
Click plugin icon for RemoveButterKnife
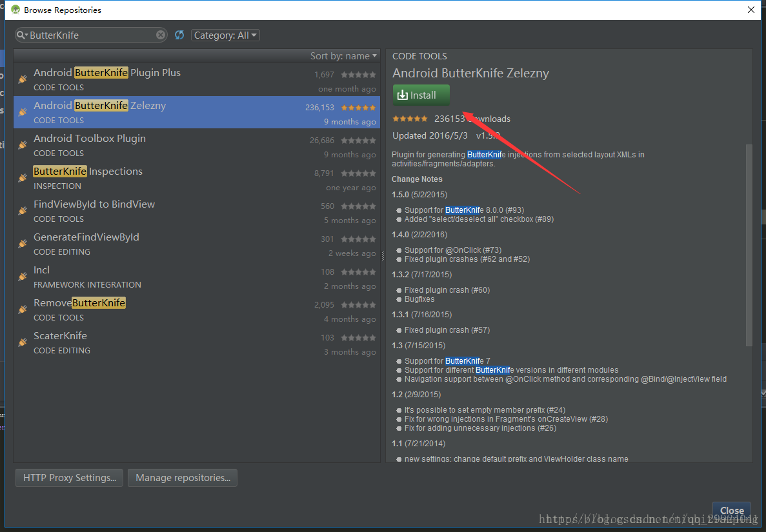coord(23,310)
